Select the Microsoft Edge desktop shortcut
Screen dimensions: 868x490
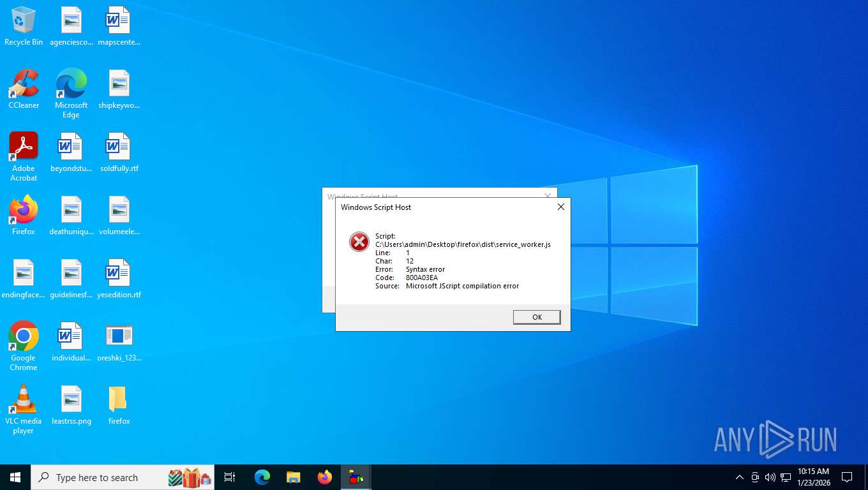(x=71, y=94)
